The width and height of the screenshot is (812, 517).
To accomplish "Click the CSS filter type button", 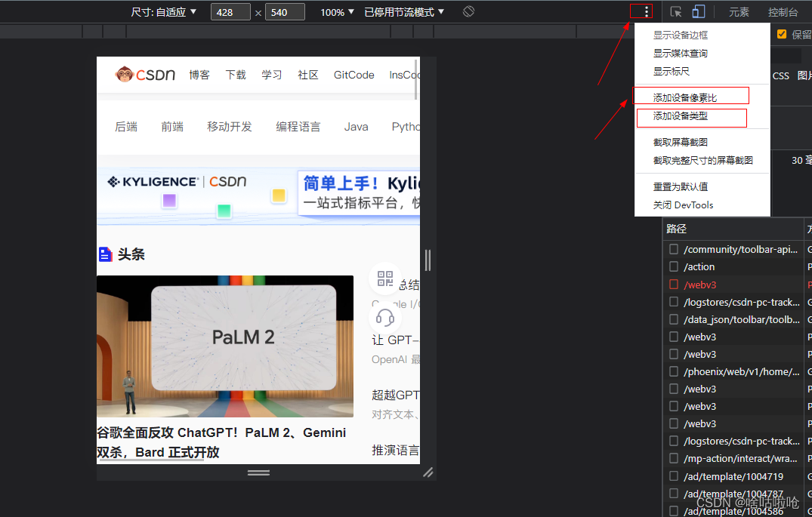I will [780, 75].
